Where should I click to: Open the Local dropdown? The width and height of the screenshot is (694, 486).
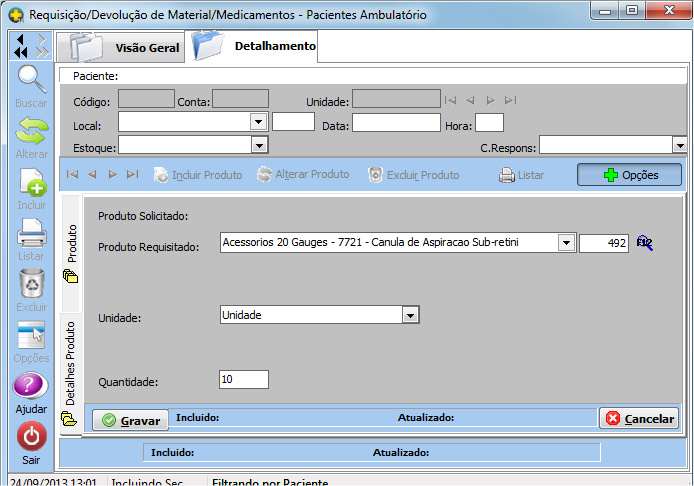(258, 122)
